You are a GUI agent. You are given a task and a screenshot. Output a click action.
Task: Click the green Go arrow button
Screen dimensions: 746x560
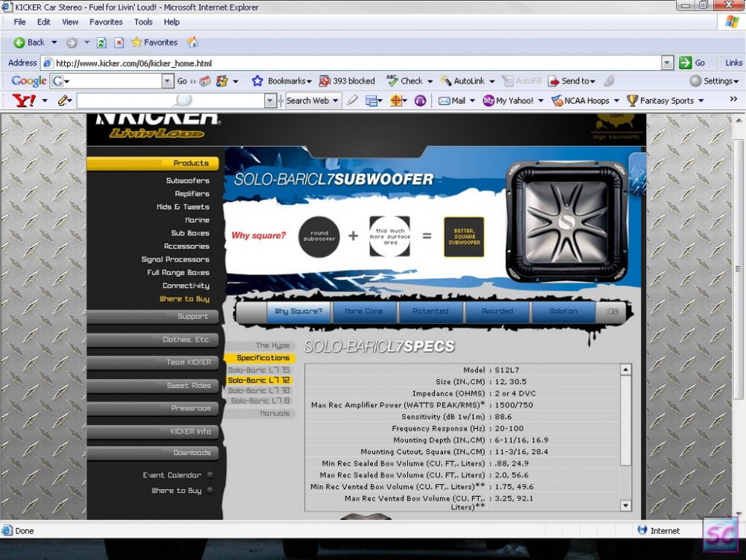click(685, 63)
